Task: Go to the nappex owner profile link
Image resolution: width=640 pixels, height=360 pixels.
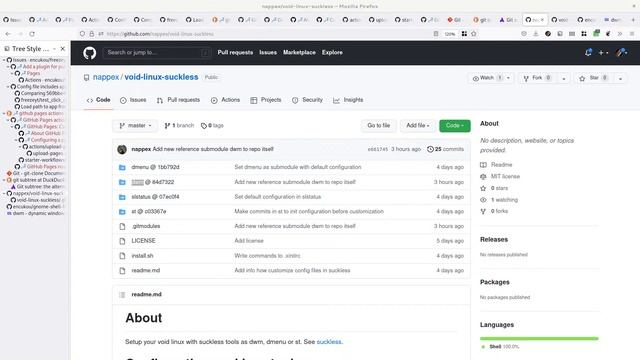Action: click(x=106, y=77)
